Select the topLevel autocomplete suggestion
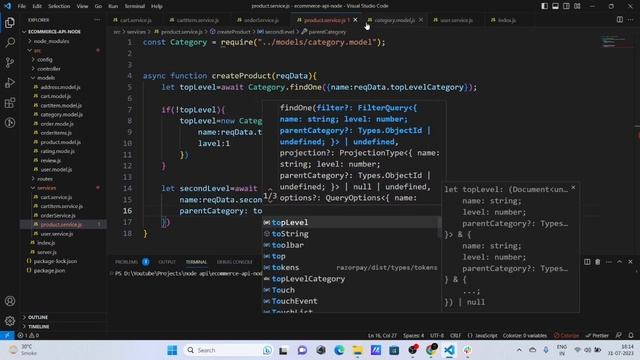640x360 pixels. 351,222
